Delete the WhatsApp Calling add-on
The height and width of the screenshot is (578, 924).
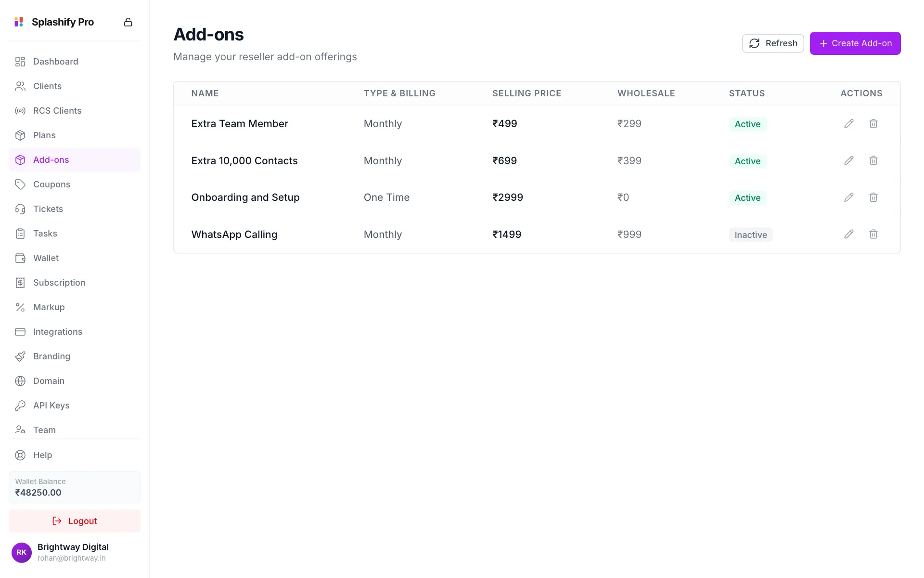(873, 234)
